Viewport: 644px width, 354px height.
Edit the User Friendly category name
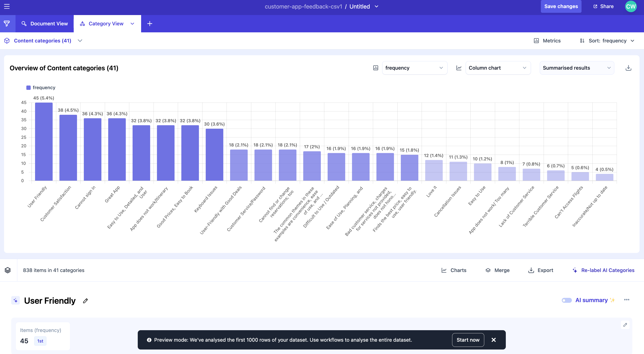[86, 301]
